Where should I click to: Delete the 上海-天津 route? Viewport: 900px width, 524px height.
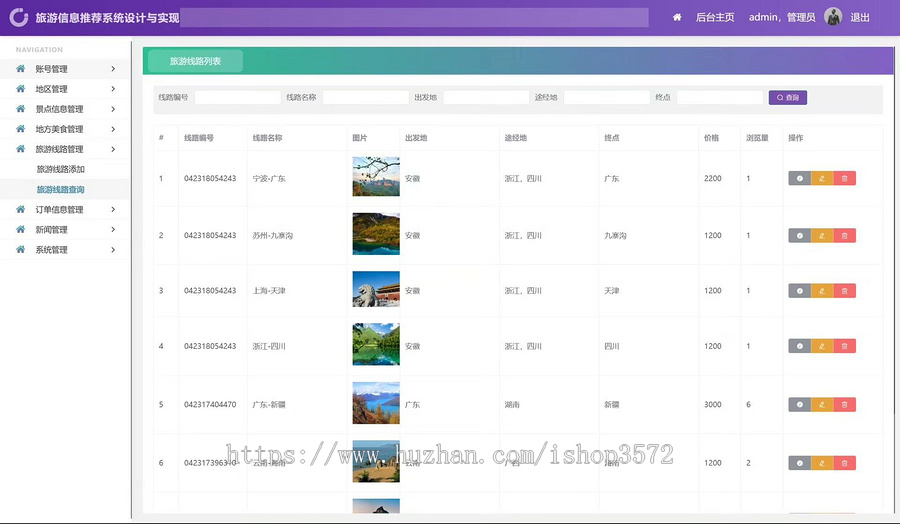pos(844,291)
